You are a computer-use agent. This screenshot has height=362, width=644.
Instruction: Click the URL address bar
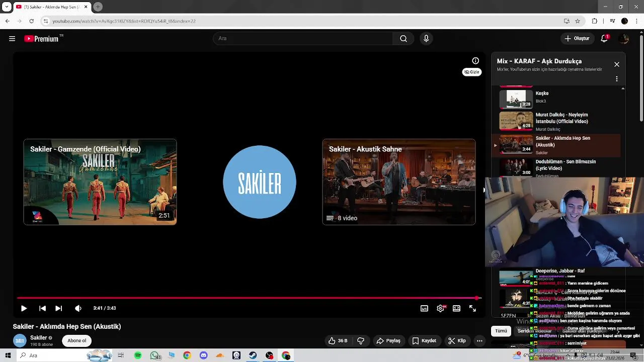[x=302, y=21]
